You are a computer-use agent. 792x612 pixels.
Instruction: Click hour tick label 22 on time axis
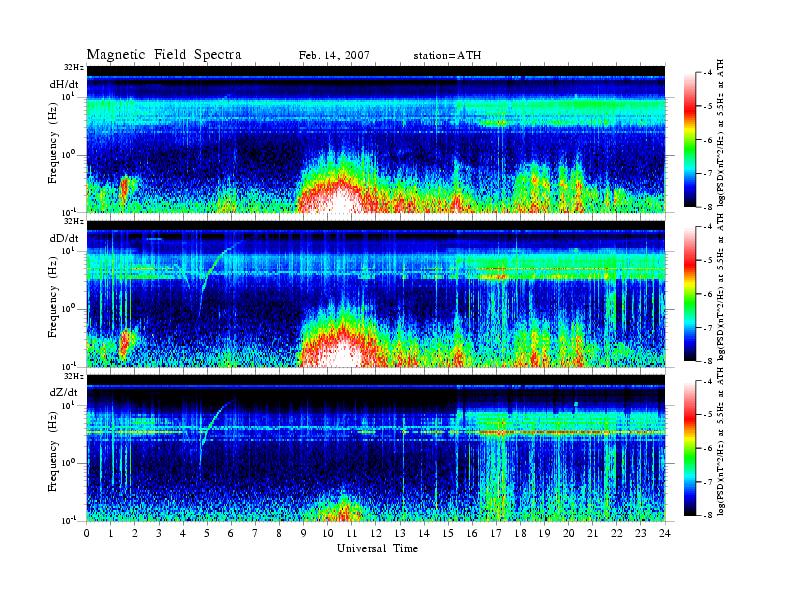(617, 533)
